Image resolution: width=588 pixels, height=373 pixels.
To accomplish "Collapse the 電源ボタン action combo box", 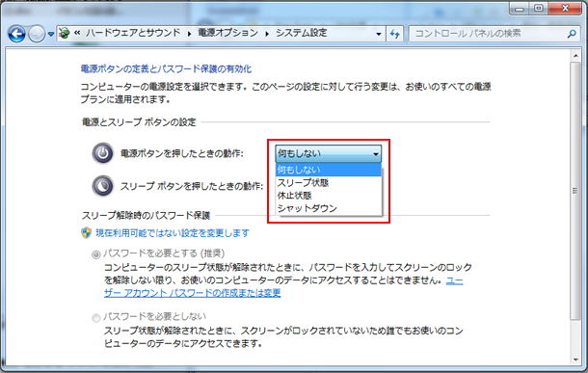I will pos(328,153).
